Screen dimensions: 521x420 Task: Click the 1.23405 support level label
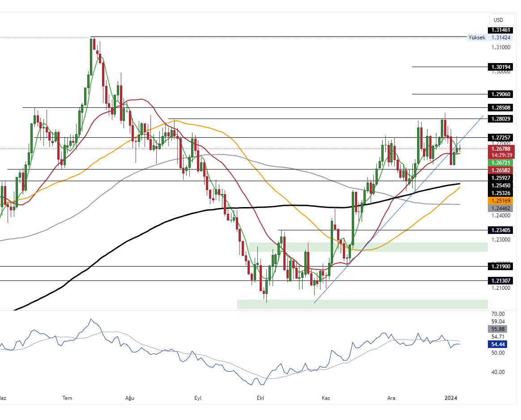pos(501,230)
